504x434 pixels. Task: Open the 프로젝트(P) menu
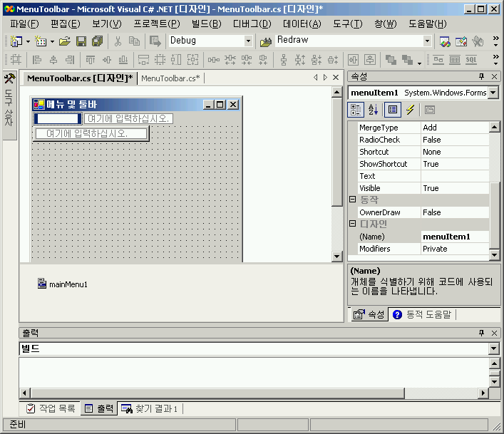(x=157, y=24)
